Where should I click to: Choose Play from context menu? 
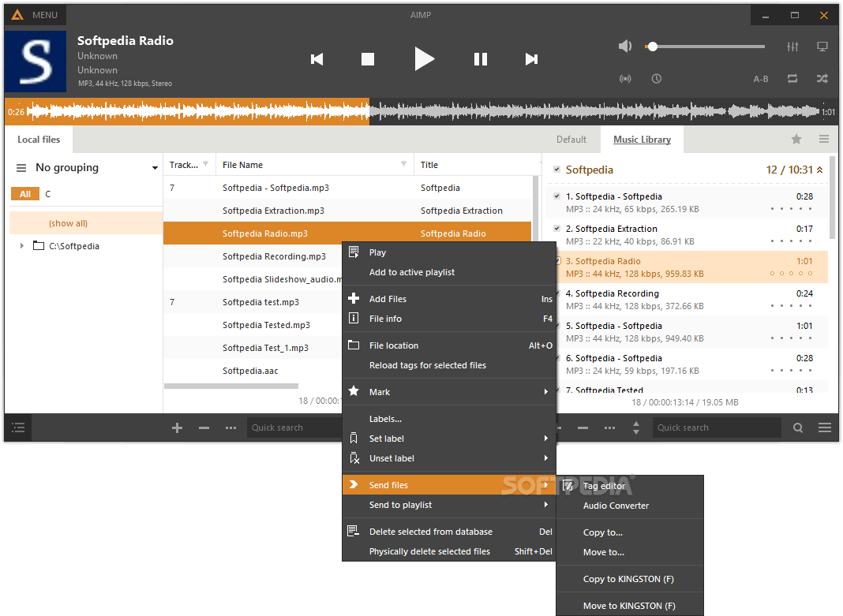[x=449, y=252]
